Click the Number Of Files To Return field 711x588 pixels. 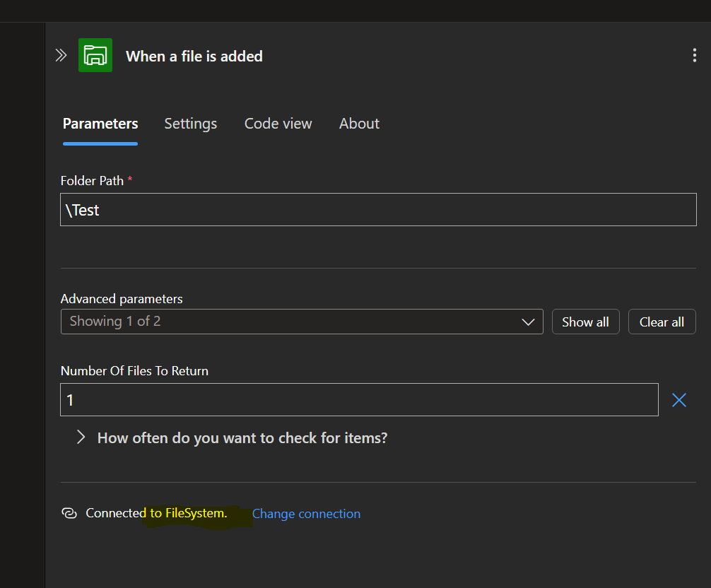point(359,400)
